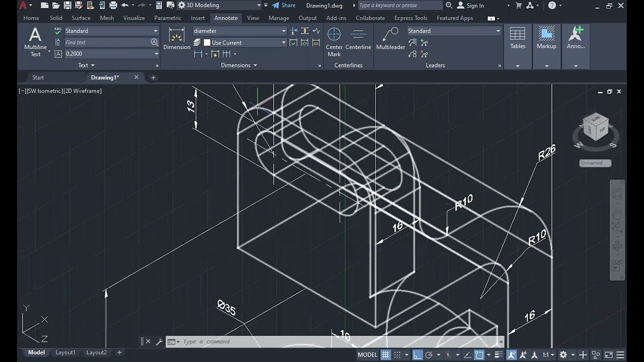The height and width of the screenshot is (362, 644).
Task: Toggle lineweight display
Action: pyautogui.click(x=499, y=355)
